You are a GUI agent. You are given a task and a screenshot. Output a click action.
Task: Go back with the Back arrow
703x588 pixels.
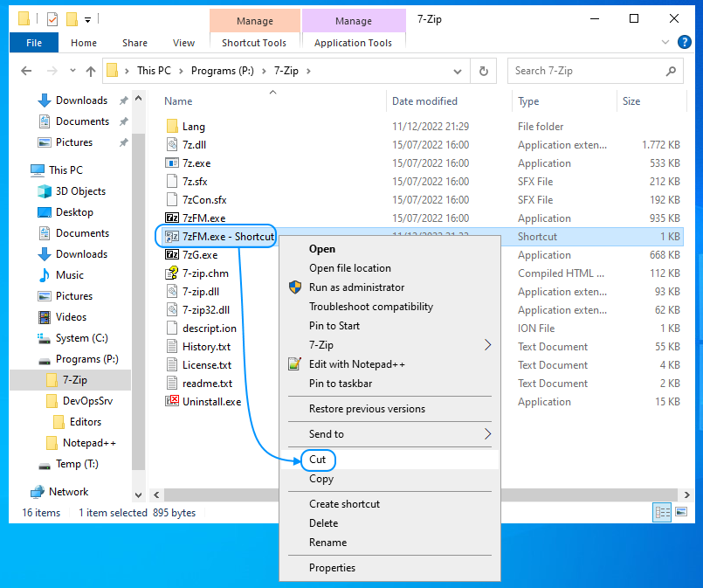click(26, 71)
